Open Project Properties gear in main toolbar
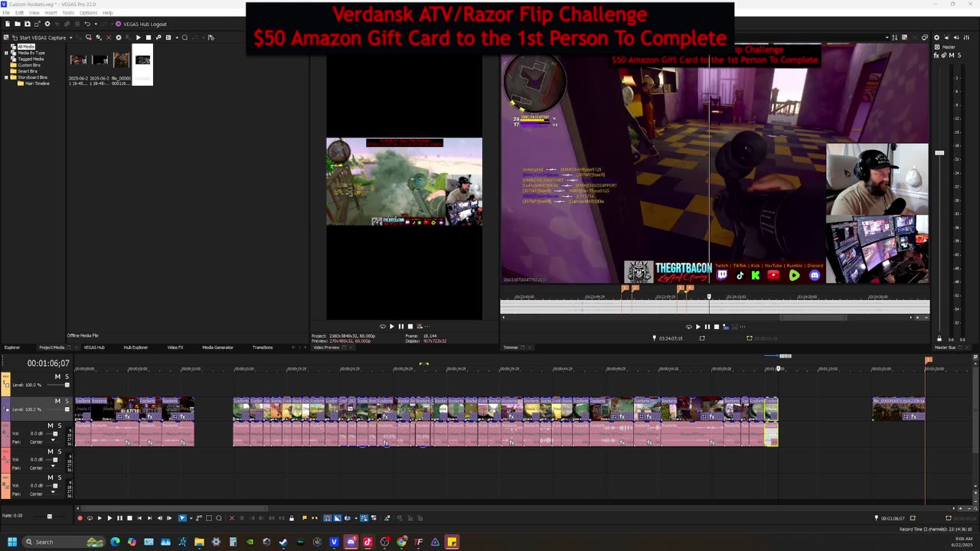 point(47,24)
